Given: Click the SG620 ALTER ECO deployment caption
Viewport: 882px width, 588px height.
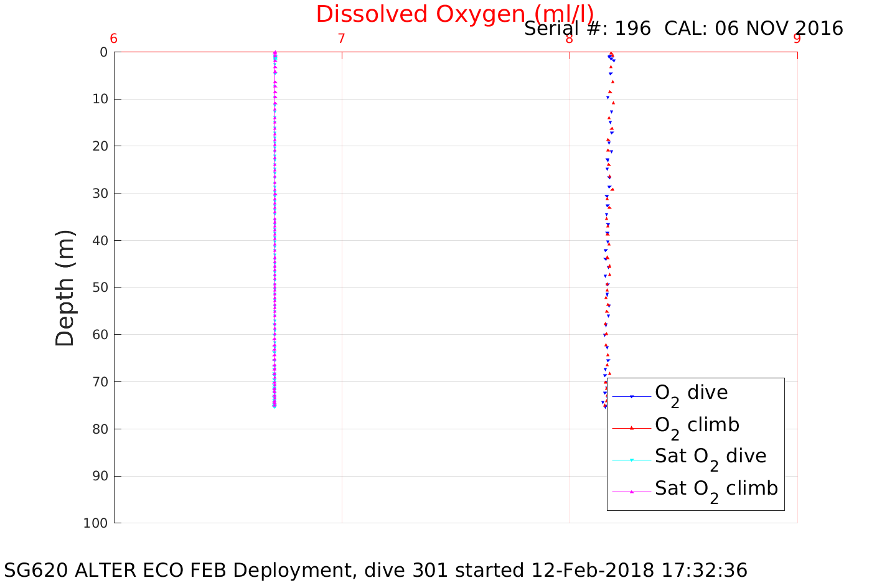Looking at the screenshot, I should coord(376,571).
